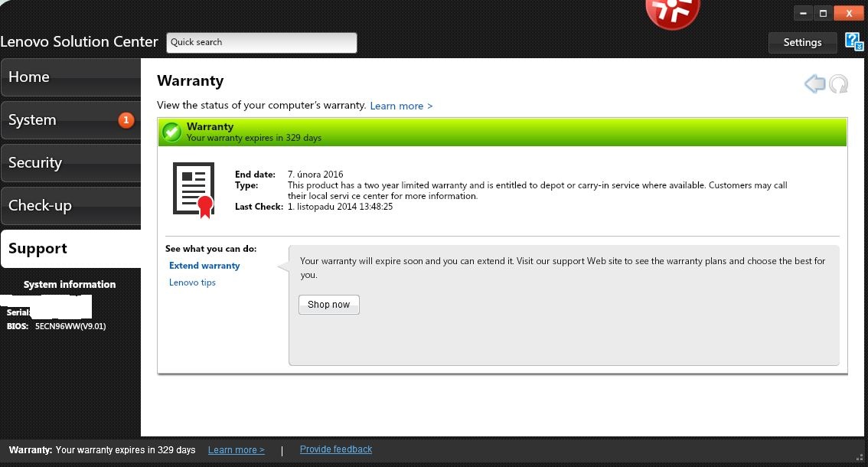Click the help question mark icon
Screen dimensions: 868x467
click(853, 41)
